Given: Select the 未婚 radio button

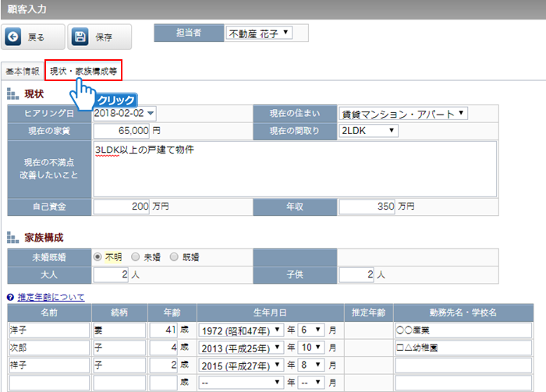Looking at the screenshot, I should 136,256.
